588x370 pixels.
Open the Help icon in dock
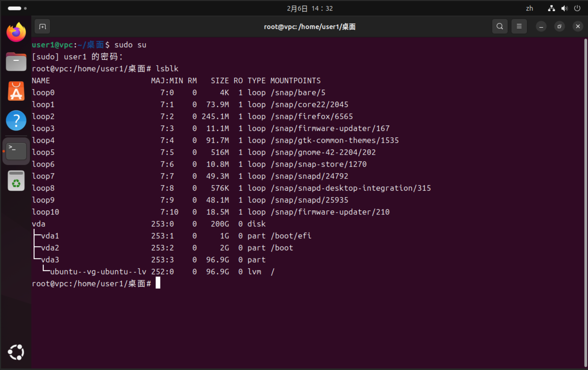[16, 121]
